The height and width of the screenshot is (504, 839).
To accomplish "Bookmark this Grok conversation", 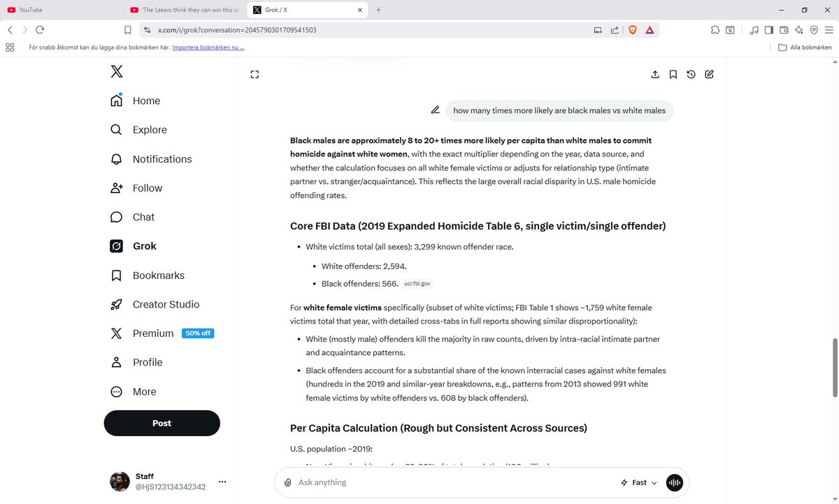I will pos(673,74).
